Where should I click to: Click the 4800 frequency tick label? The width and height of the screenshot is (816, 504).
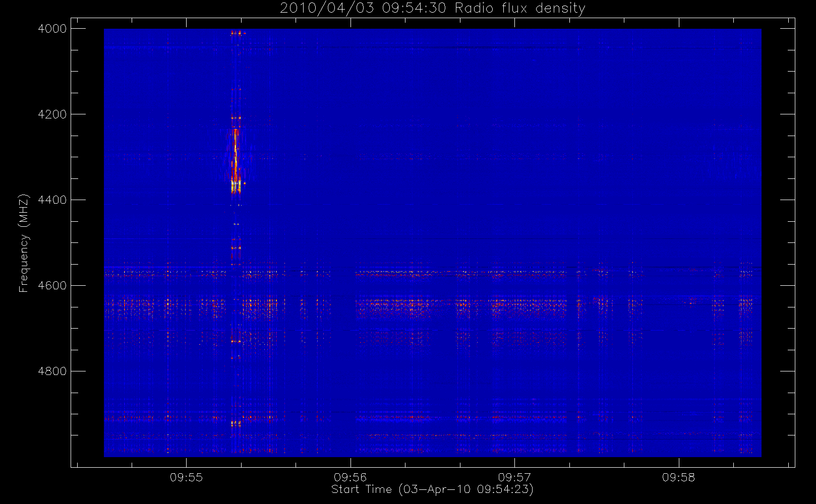[x=52, y=371]
